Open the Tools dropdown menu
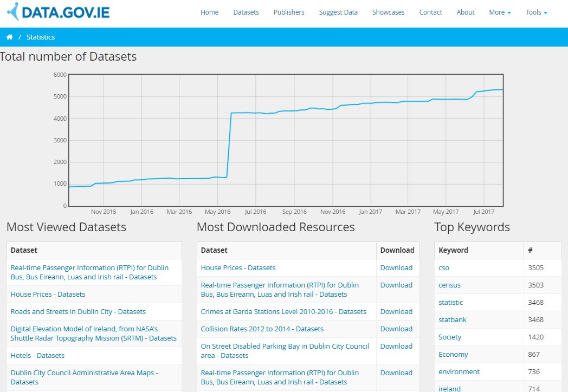The height and width of the screenshot is (392, 568). [x=535, y=12]
